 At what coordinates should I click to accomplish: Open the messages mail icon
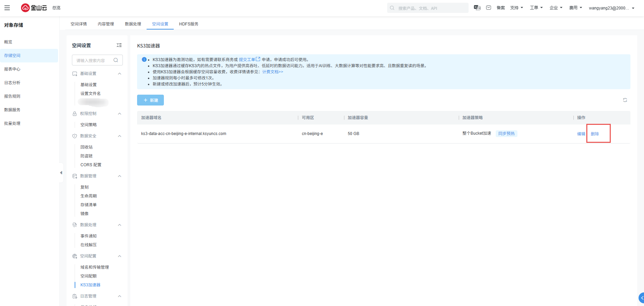click(x=489, y=8)
